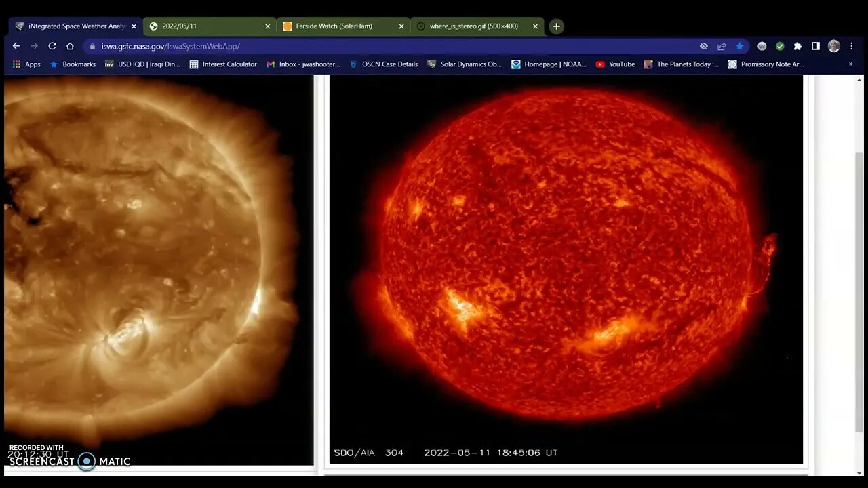Bookmark this page with the star
This screenshot has height=488, width=868.
(739, 46)
